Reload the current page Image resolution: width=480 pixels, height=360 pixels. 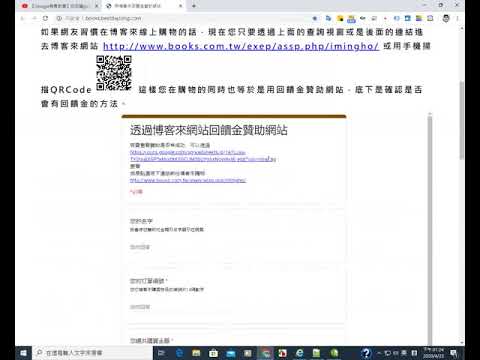[x=46, y=18]
